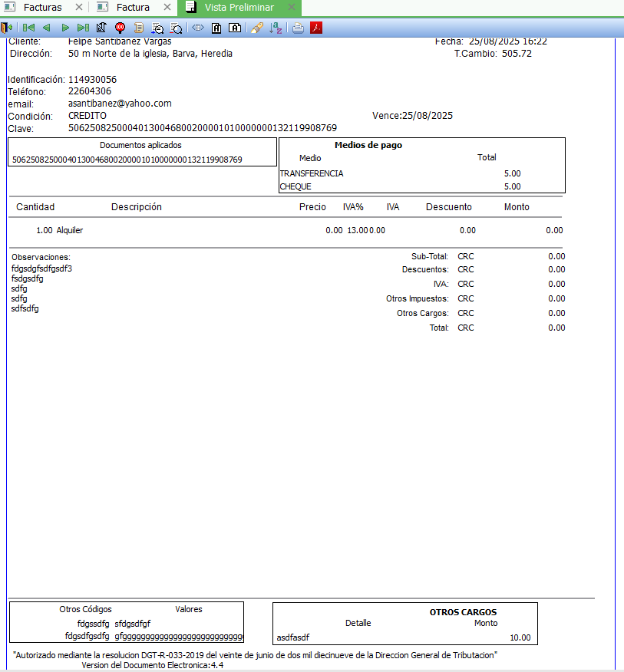
Task: Click the observation line 'sdfsdfg'
Action: pyautogui.click(x=25, y=308)
